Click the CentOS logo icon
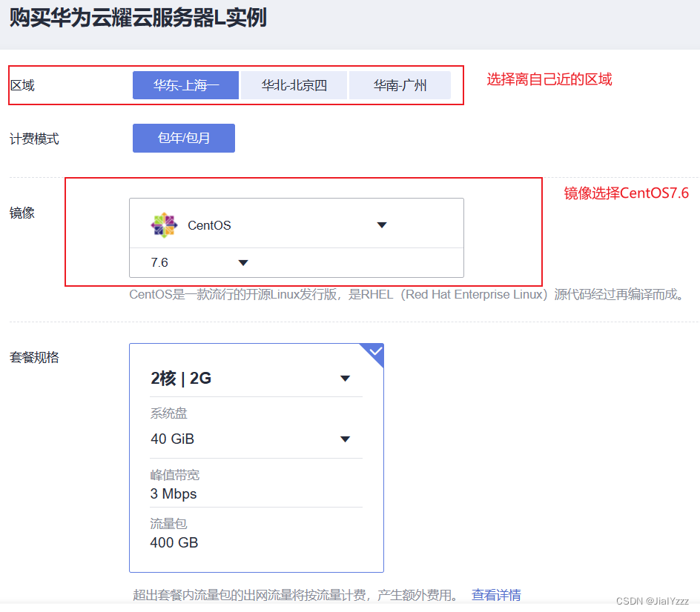Image resolution: width=700 pixels, height=612 pixels. pyautogui.click(x=164, y=224)
